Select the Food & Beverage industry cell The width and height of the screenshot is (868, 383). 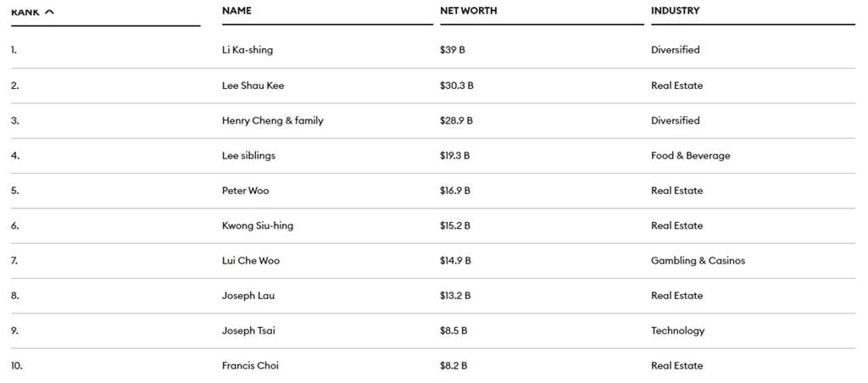pos(690,156)
